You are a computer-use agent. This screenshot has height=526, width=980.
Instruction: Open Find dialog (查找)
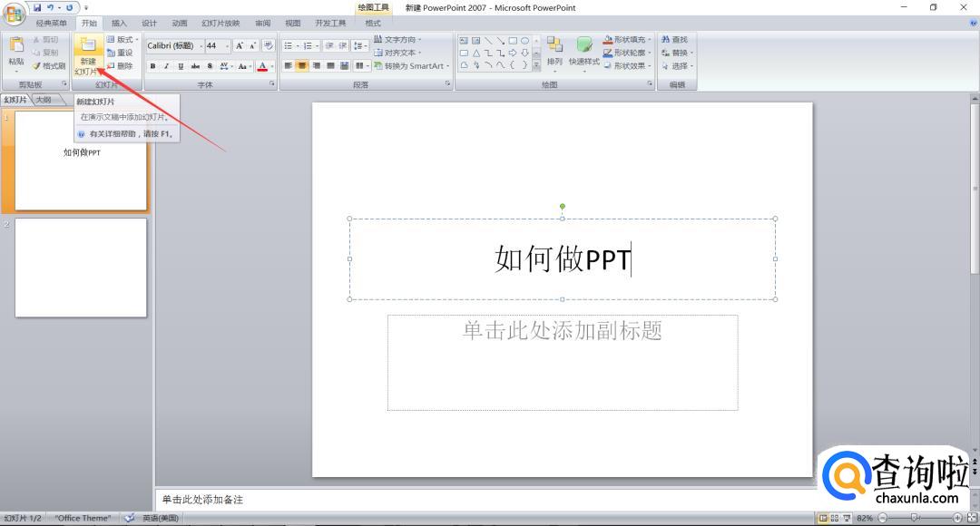(x=675, y=39)
